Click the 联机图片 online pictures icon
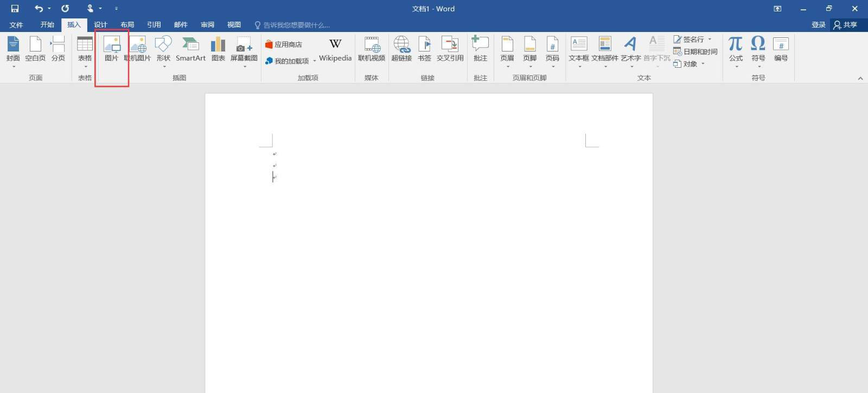868x393 pixels. point(138,49)
